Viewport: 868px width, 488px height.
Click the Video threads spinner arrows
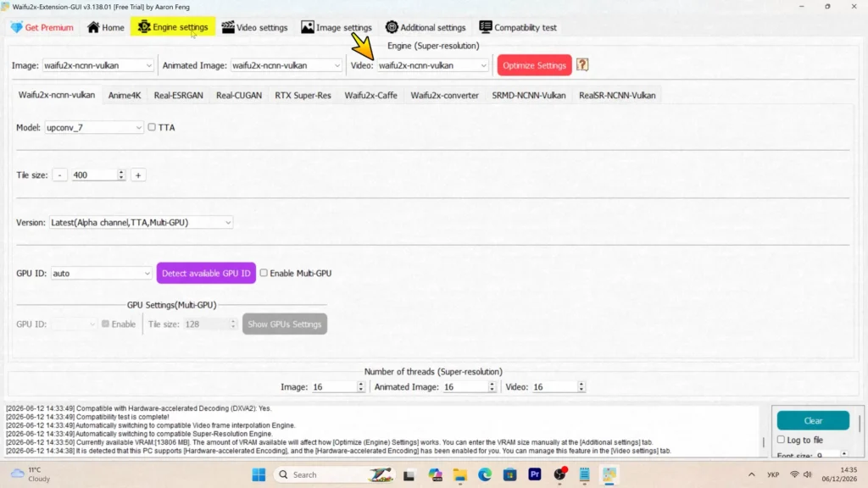click(581, 386)
